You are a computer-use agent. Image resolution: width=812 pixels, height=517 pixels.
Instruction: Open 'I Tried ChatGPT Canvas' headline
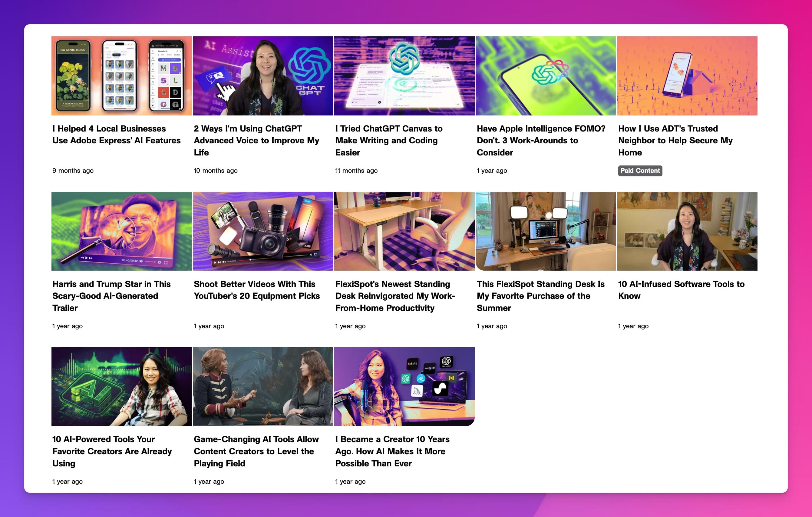pos(389,140)
